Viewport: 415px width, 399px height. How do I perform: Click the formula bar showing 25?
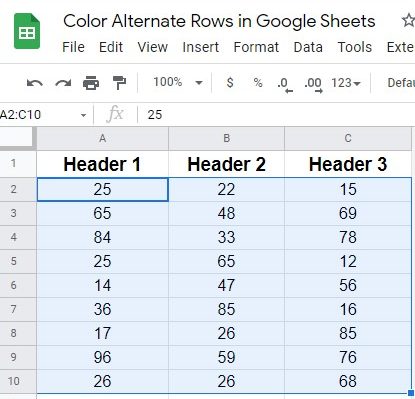pyautogui.click(x=277, y=115)
